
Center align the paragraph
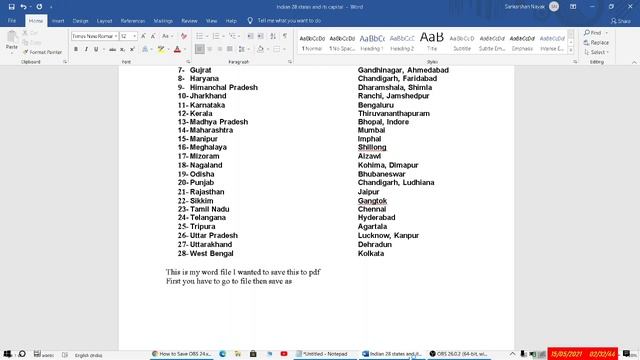tap(210, 49)
